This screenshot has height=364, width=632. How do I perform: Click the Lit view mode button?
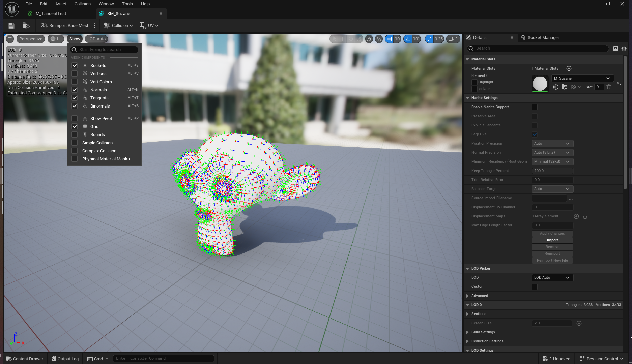pyautogui.click(x=56, y=39)
